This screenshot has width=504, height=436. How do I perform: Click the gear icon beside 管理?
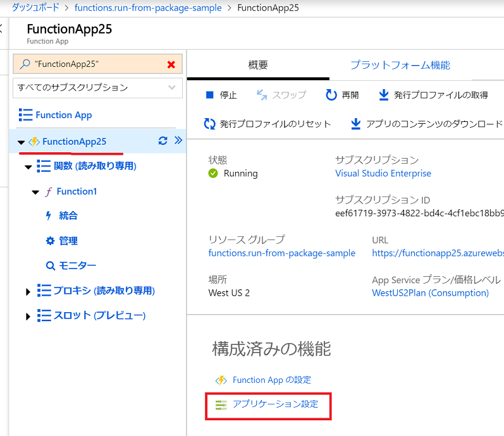[x=50, y=241]
